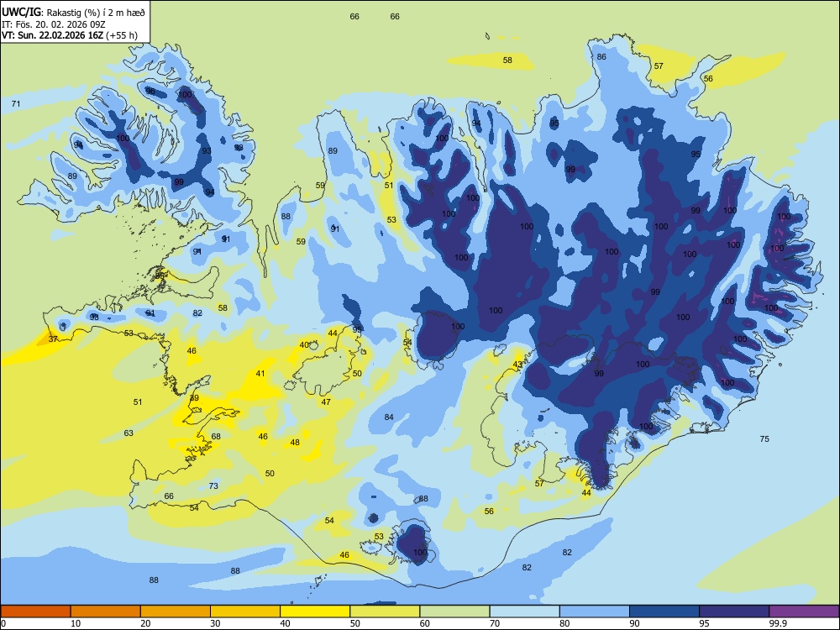Click the legend tick label '20'
The image size is (840, 630).
(x=145, y=623)
